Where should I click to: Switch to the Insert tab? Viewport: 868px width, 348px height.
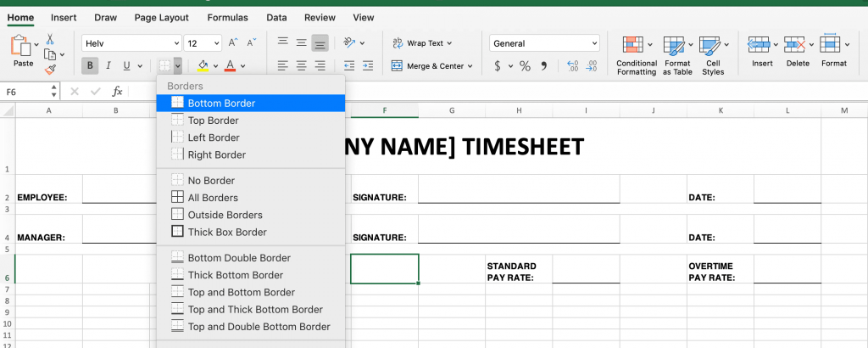click(x=64, y=18)
